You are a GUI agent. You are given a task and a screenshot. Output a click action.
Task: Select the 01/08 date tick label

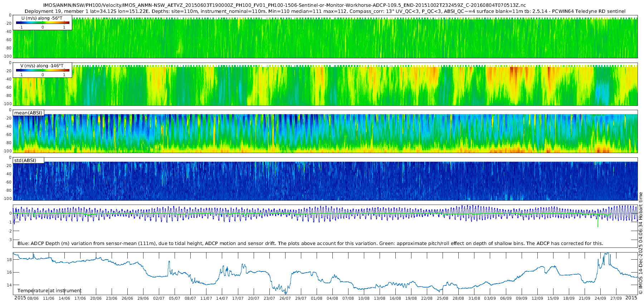316,298
